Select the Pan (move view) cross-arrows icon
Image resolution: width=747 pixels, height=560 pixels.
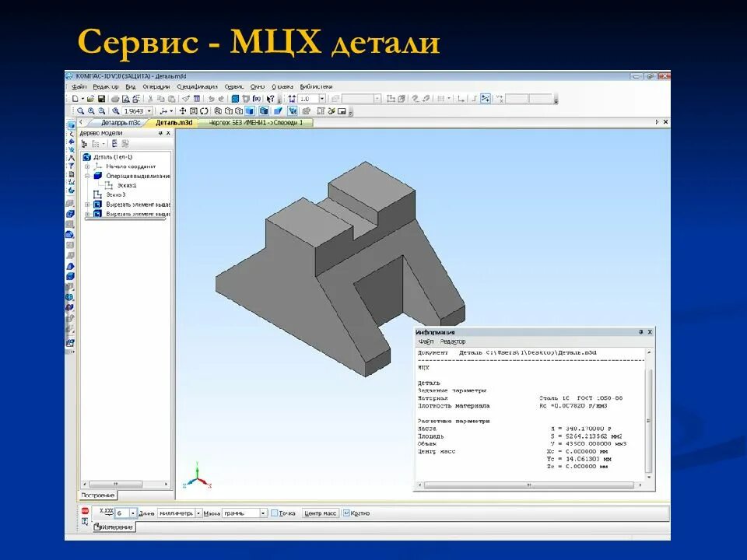[182, 111]
